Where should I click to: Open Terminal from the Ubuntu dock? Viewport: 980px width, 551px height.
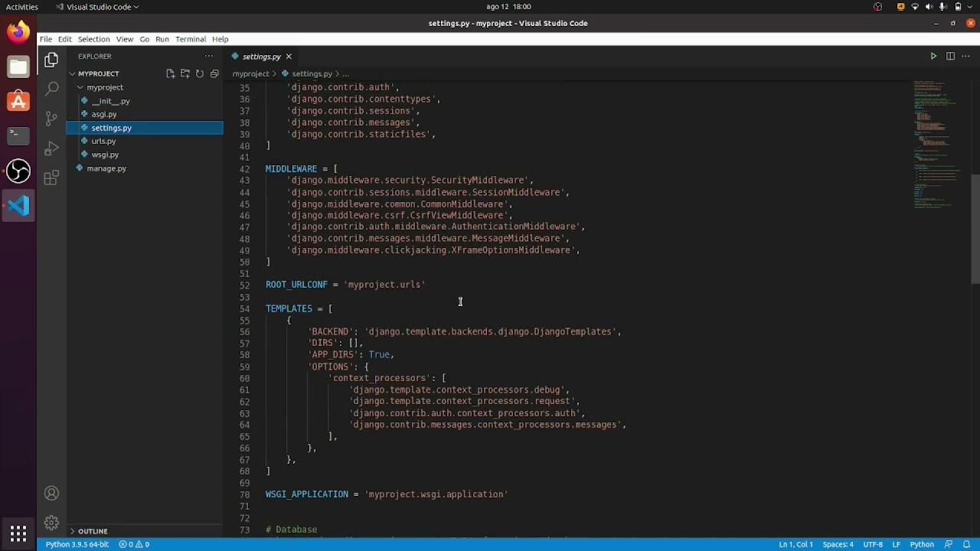point(18,136)
